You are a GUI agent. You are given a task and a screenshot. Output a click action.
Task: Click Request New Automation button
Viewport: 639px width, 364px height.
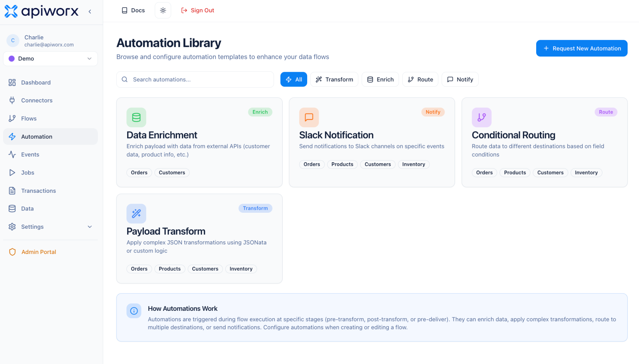581,48
